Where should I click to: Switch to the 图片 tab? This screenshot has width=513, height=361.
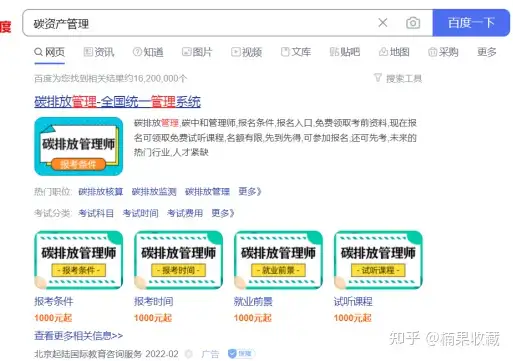point(197,52)
